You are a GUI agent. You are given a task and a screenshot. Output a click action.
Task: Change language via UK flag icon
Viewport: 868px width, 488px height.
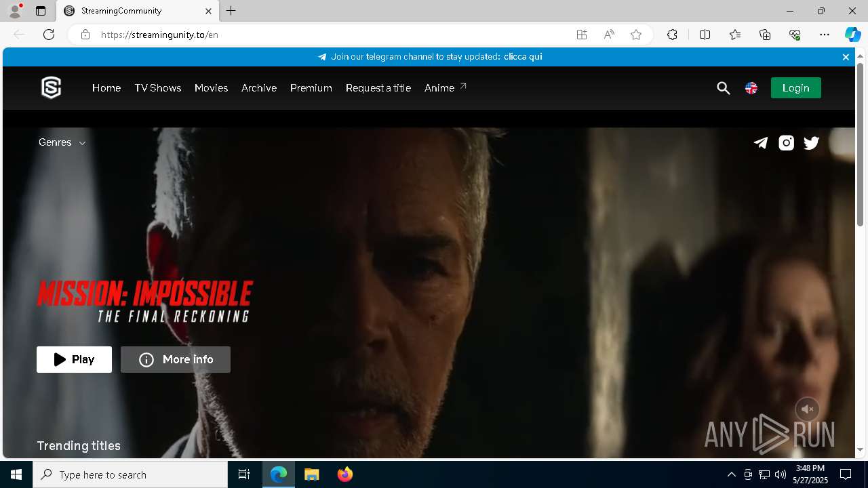coord(751,88)
